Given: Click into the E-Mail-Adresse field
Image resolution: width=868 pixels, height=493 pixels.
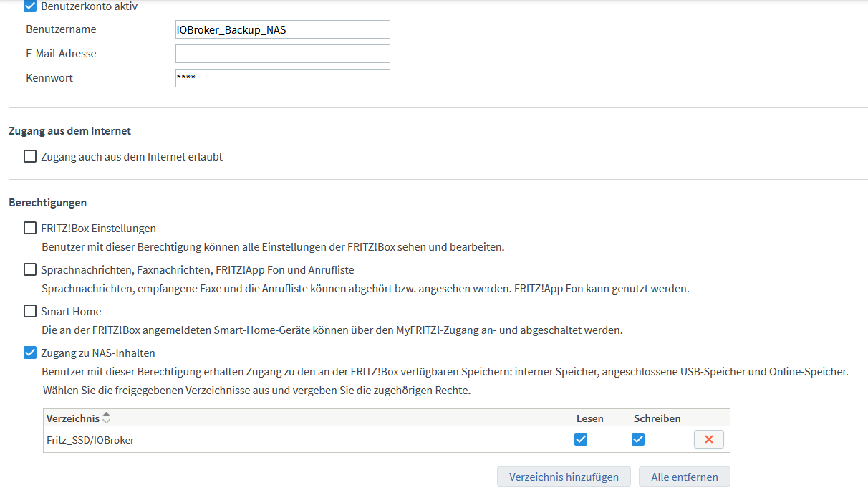Looking at the screenshot, I should (283, 54).
